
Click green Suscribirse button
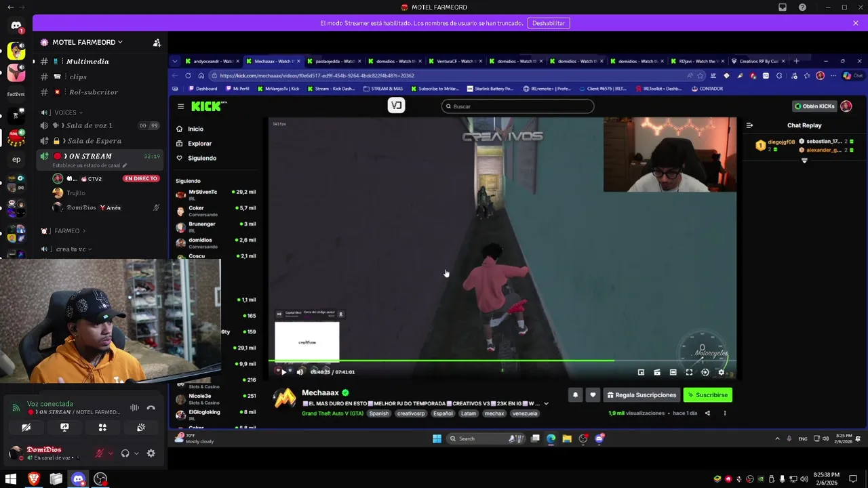707,395
